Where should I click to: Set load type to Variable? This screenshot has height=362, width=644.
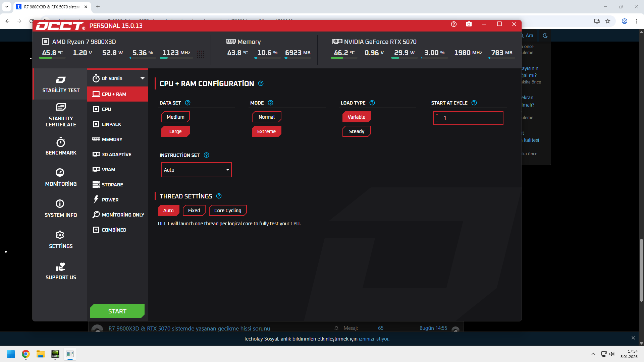pos(357,117)
